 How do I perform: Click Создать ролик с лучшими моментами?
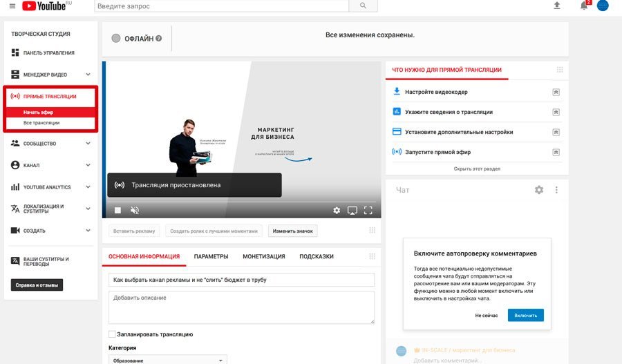pyautogui.click(x=214, y=231)
